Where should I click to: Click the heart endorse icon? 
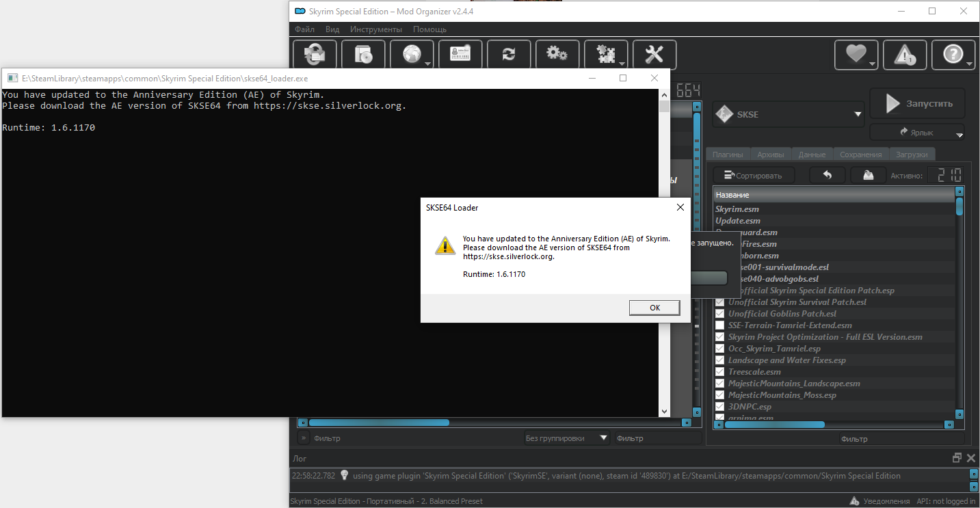point(856,55)
